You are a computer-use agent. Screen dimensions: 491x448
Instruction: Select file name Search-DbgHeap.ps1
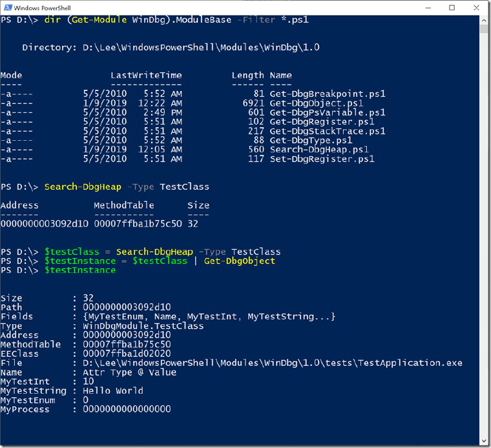(x=319, y=150)
